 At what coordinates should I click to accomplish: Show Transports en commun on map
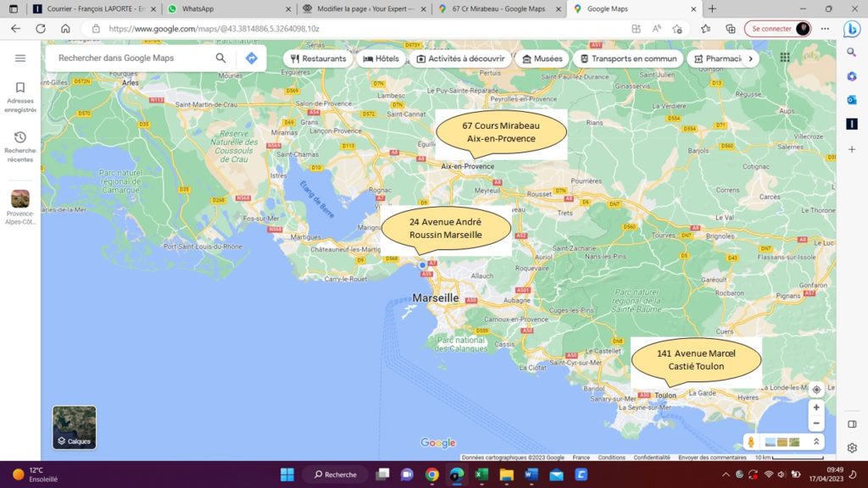point(628,58)
